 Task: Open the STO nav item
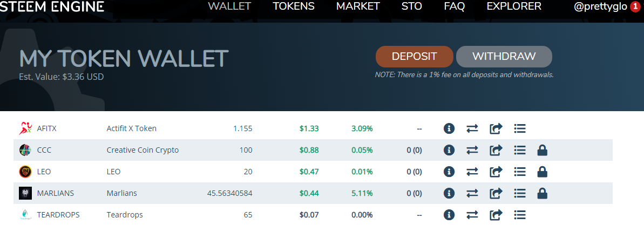click(x=412, y=6)
